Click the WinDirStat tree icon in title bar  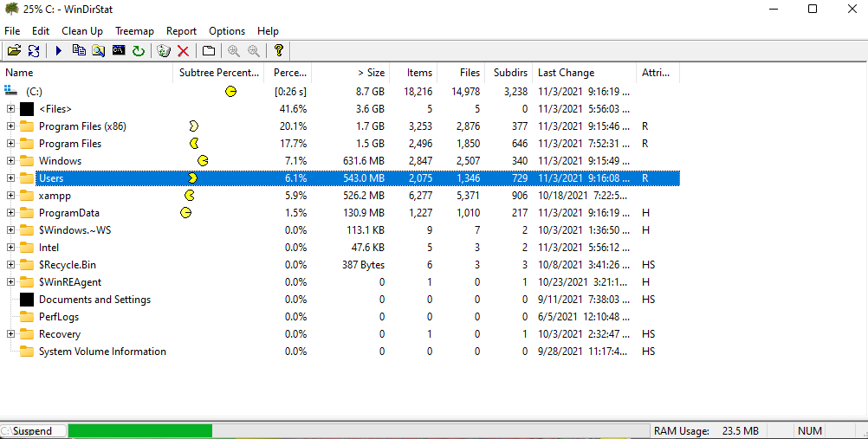[x=11, y=9]
